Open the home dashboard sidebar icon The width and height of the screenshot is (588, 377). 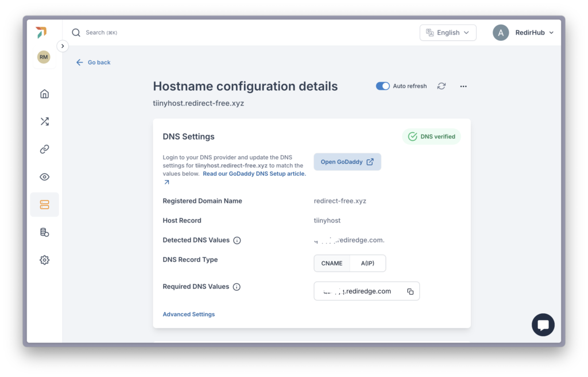pyautogui.click(x=44, y=94)
